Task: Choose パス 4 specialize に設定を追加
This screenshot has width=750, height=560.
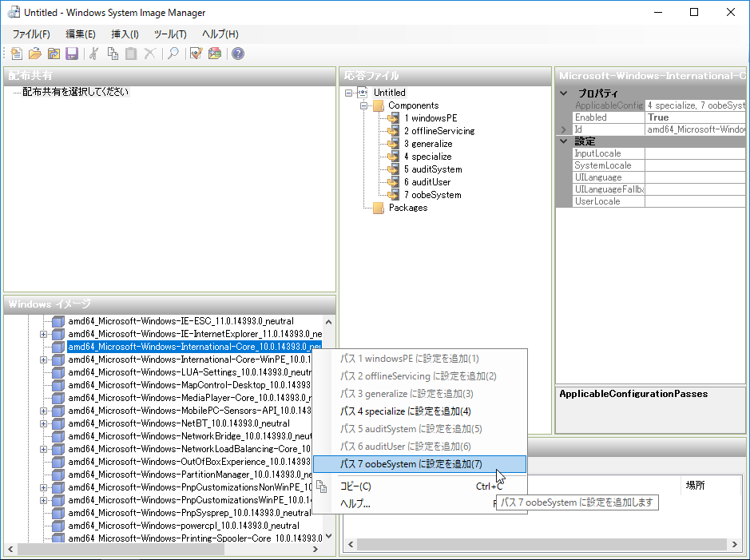Action: click(x=419, y=411)
